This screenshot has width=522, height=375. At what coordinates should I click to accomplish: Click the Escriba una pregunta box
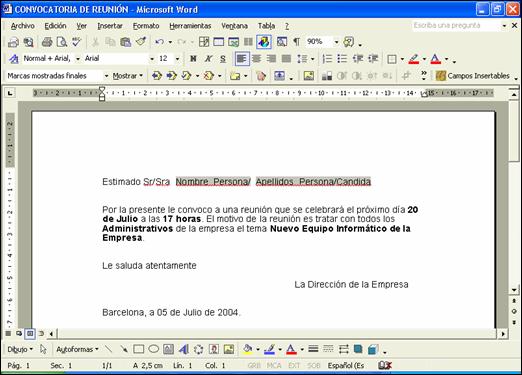point(456,26)
